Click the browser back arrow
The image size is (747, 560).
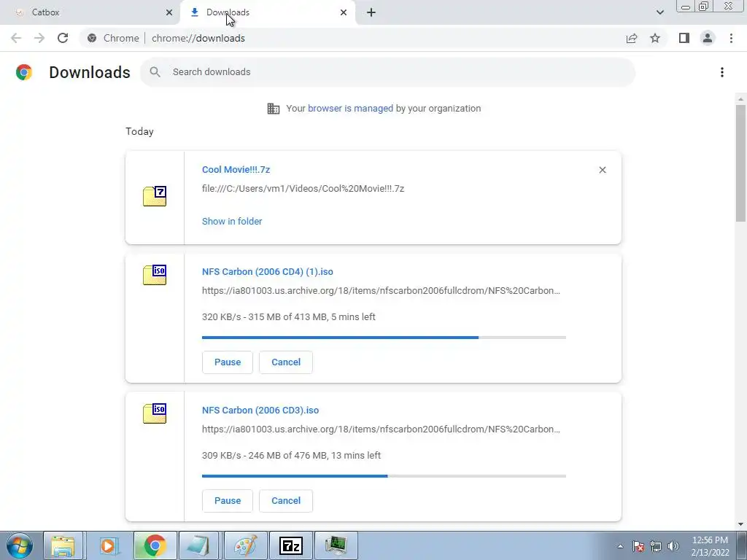(16, 38)
